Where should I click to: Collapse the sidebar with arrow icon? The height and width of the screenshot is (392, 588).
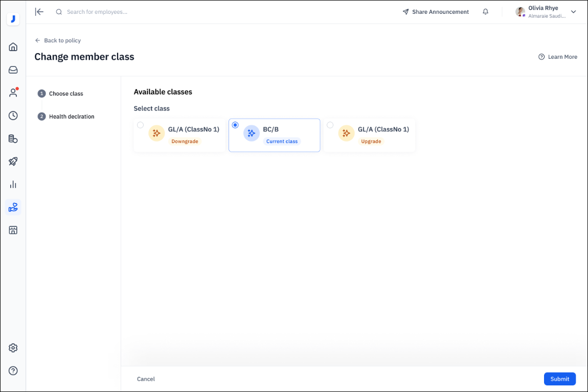[39, 12]
